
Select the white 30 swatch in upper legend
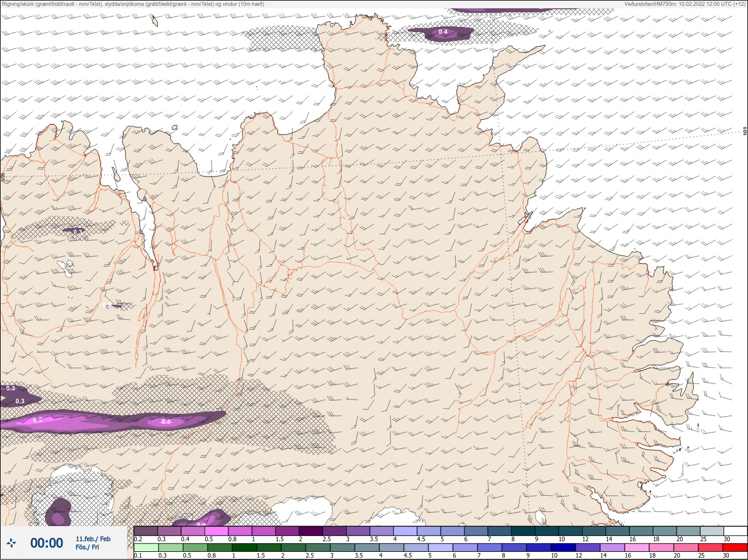pos(736,531)
